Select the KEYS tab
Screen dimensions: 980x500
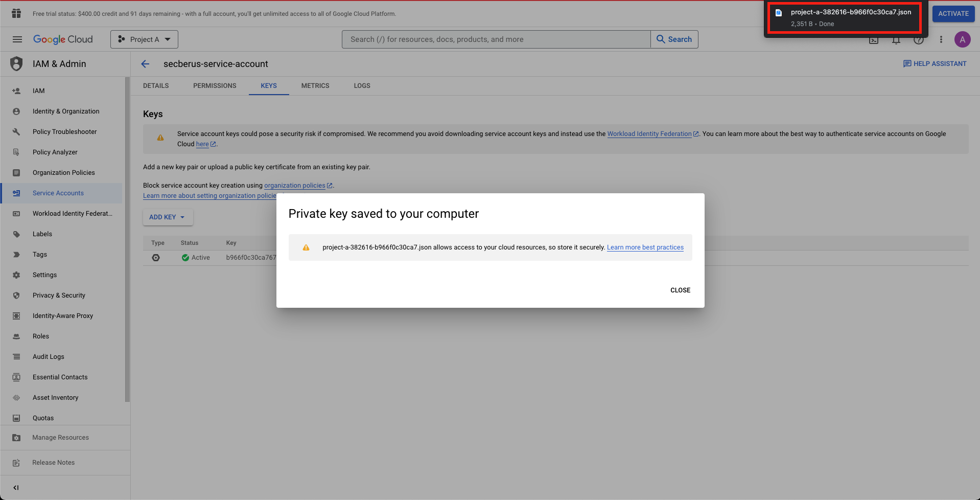(269, 86)
